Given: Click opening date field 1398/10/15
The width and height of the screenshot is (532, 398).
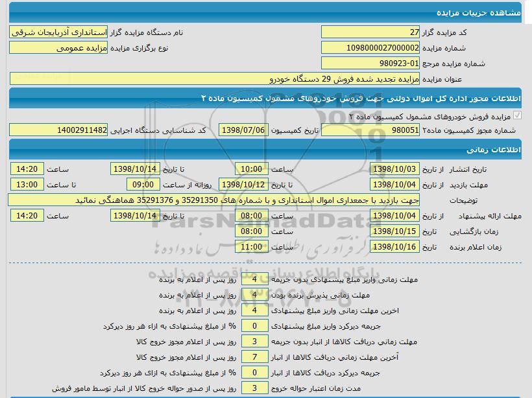Looking at the screenshot, I should (394, 231).
